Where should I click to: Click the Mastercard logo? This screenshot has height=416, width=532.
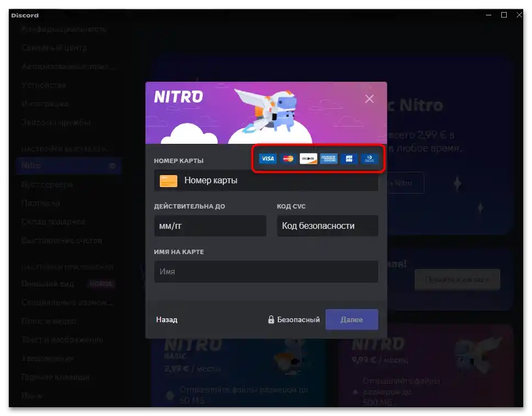click(288, 158)
